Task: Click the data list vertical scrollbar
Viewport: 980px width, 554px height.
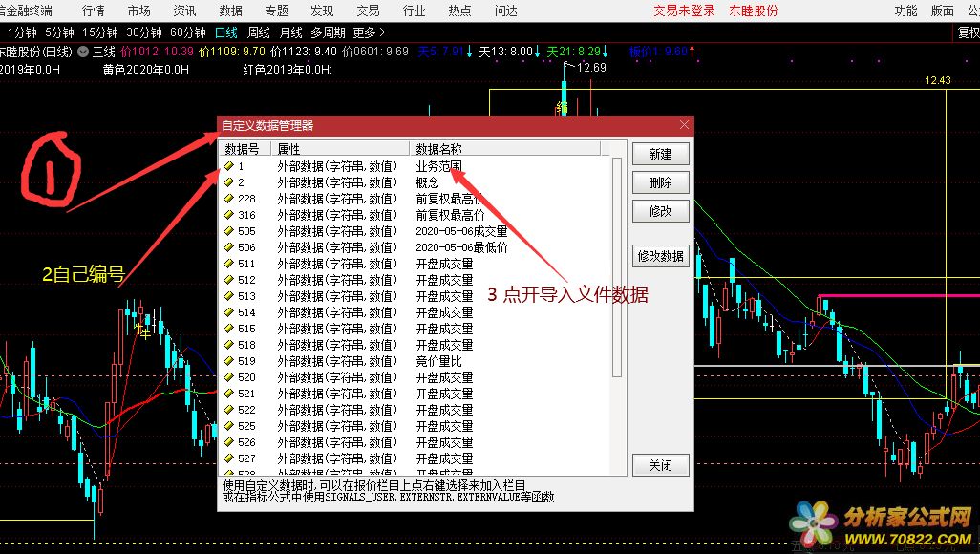Action: point(617,267)
